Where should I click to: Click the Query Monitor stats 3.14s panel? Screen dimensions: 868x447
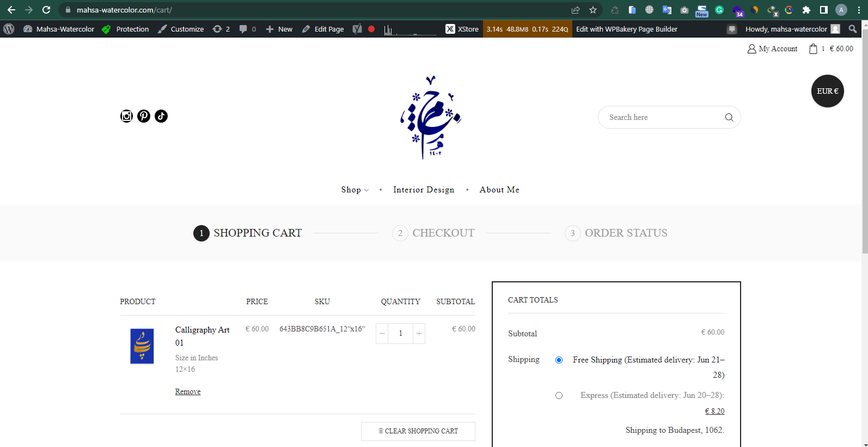click(527, 29)
